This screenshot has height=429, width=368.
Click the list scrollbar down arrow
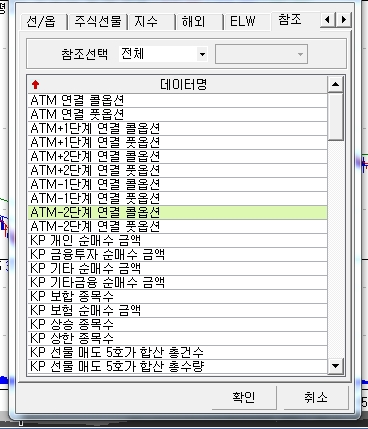tap(335, 366)
